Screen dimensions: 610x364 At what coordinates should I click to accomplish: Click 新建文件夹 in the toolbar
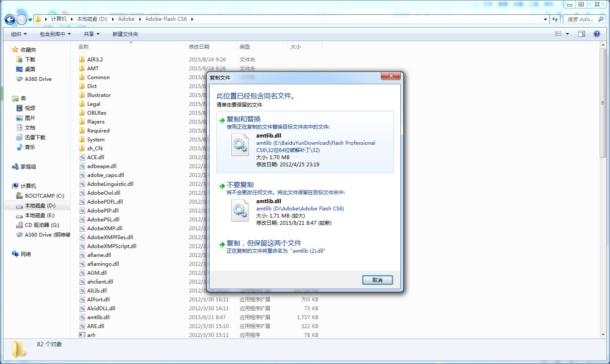(x=125, y=34)
